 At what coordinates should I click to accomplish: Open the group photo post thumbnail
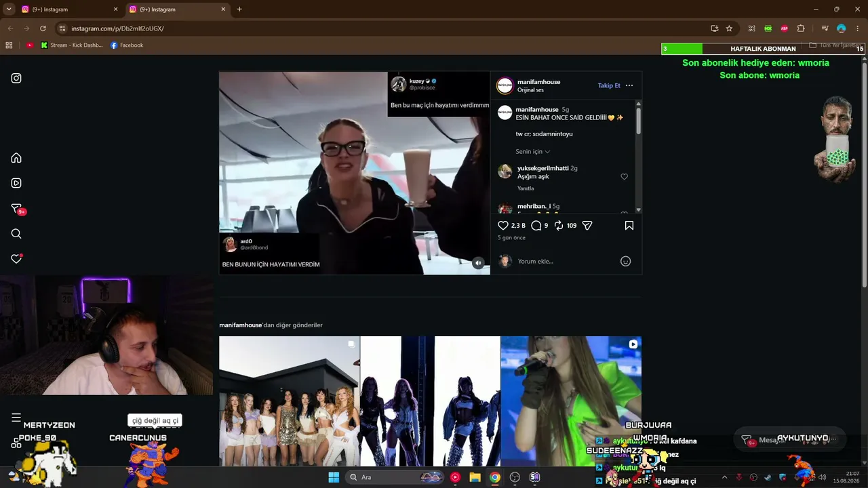[x=290, y=401]
